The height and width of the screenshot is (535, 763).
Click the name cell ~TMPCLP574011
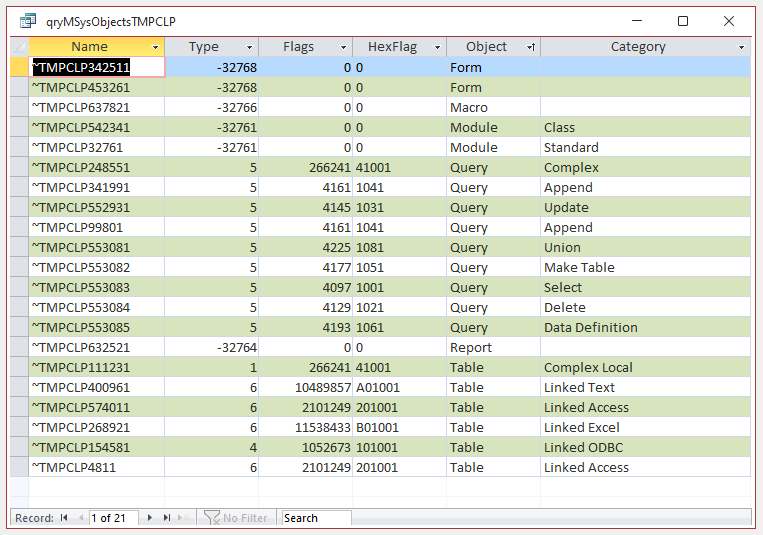(x=97, y=407)
